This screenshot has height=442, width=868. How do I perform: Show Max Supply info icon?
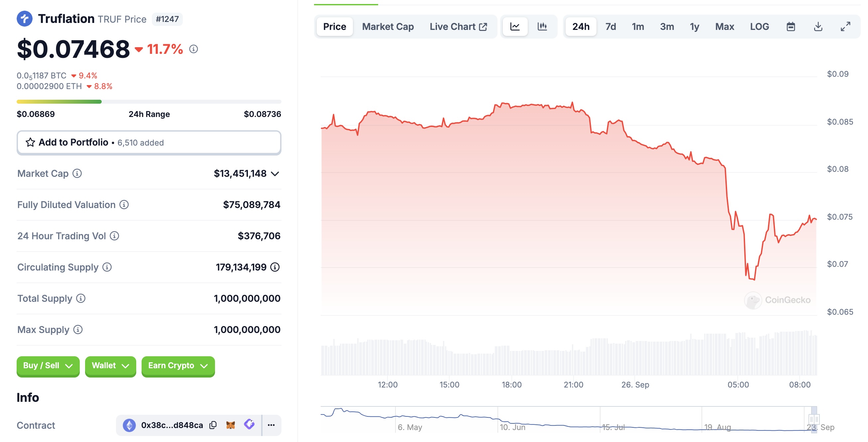[78, 330]
